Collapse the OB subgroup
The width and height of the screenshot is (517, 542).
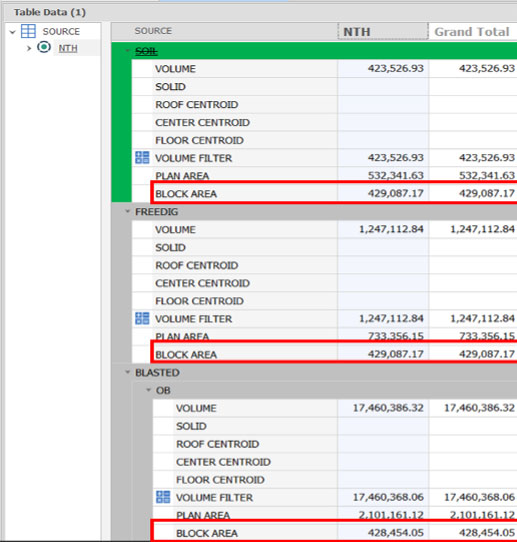(x=149, y=390)
